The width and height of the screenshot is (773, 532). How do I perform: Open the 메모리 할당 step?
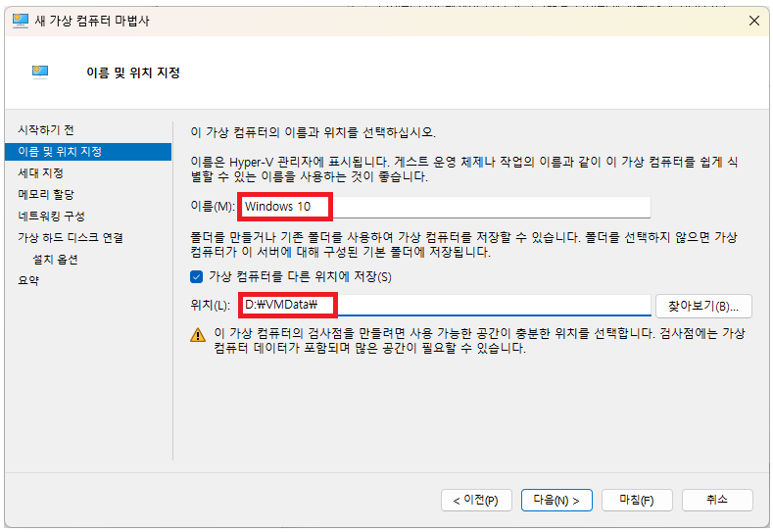coord(46,195)
